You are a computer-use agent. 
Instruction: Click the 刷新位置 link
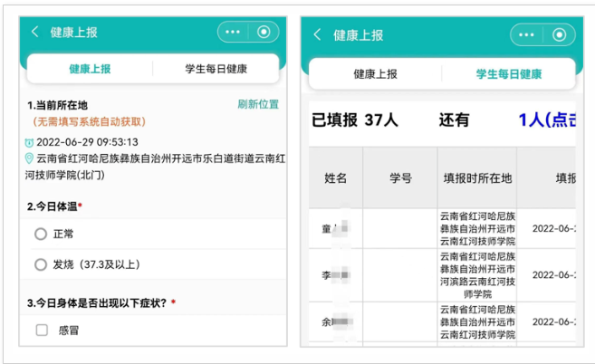258,104
